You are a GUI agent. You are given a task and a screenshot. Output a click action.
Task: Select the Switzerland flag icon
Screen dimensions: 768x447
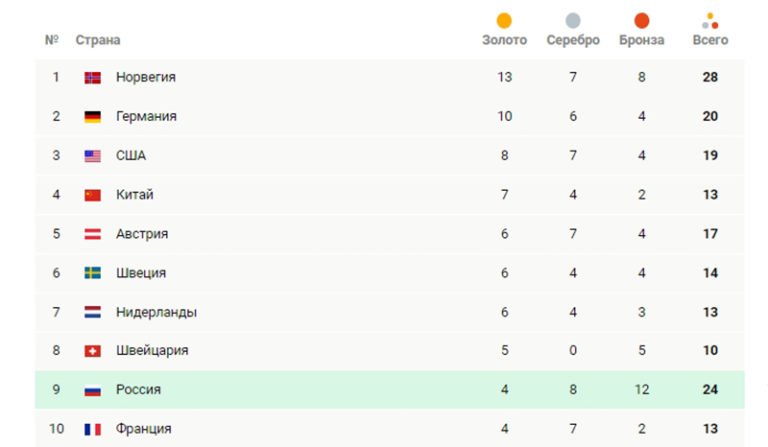pos(93,351)
